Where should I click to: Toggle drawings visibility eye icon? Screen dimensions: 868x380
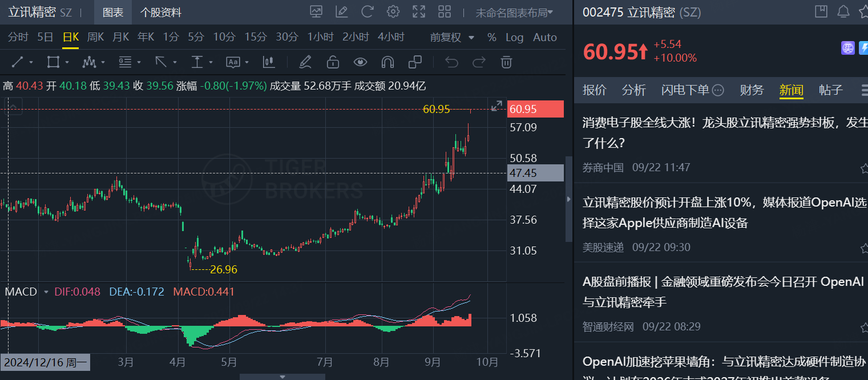tap(360, 62)
